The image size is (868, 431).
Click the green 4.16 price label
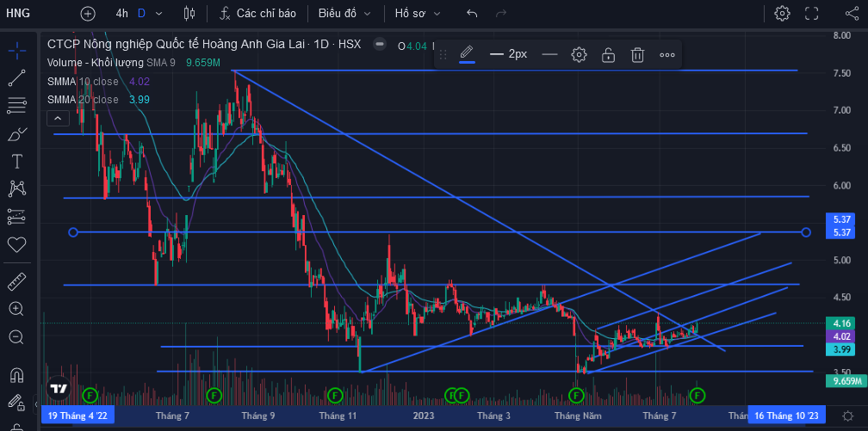coord(840,323)
